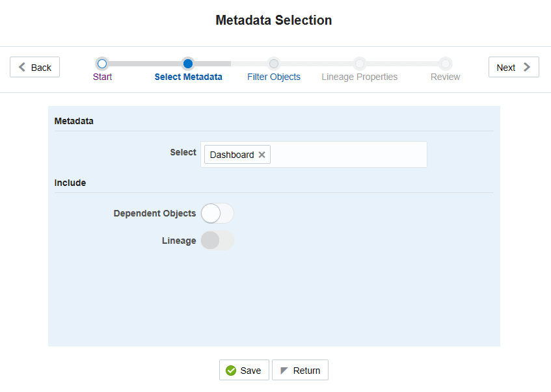Enable the Dependent Objects toggle
551x392 pixels.
click(x=217, y=213)
